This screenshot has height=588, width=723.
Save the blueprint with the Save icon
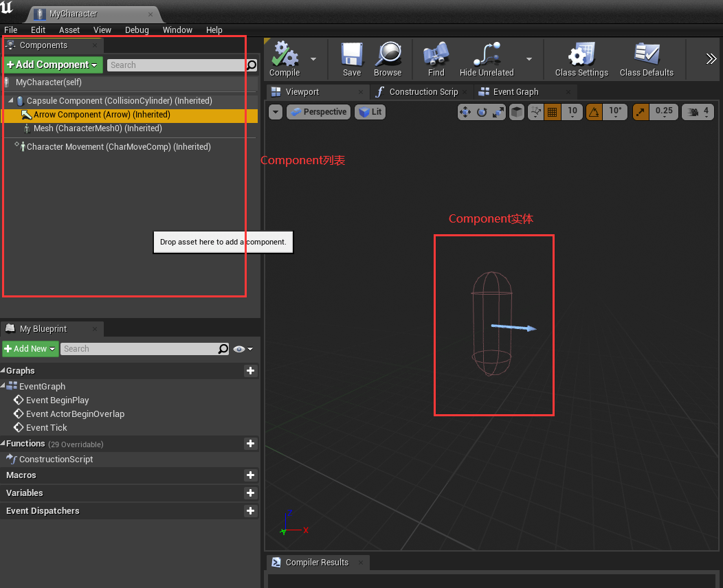click(x=352, y=58)
